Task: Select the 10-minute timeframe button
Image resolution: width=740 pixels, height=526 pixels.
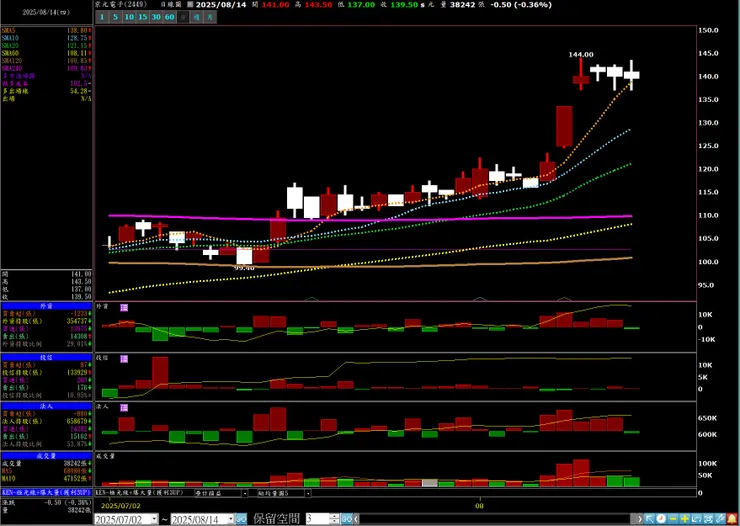Action: (129, 17)
